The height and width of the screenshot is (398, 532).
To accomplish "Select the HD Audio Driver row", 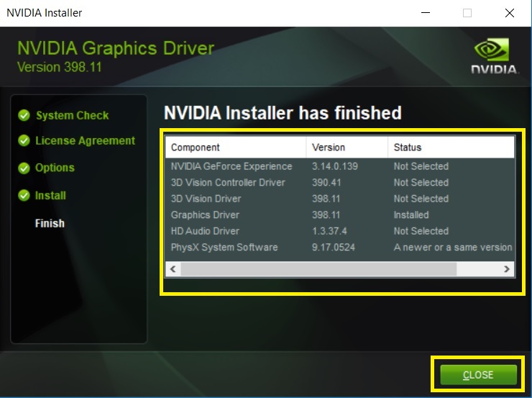I will click(339, 231).
